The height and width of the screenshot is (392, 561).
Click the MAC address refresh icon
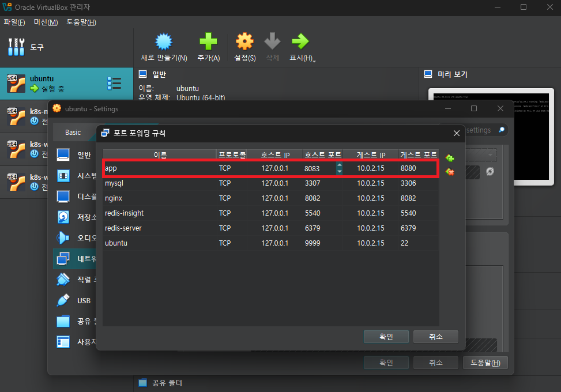coord(490,172)
